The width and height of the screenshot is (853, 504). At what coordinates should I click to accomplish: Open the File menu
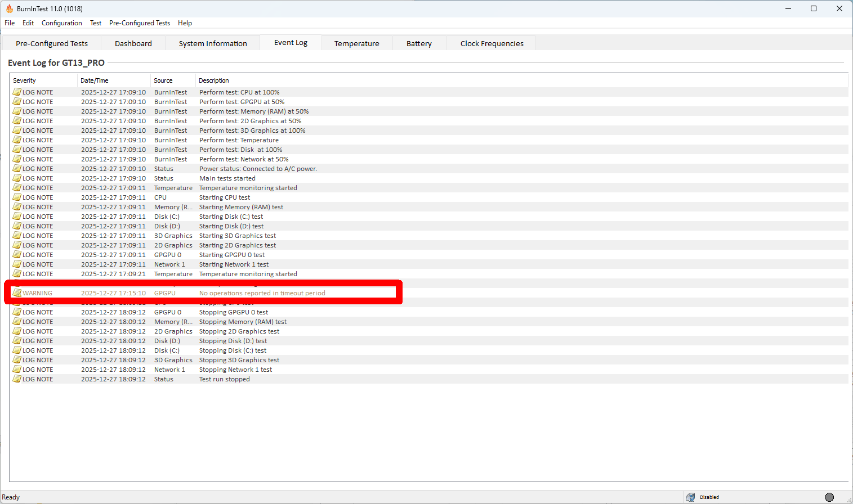(x=10, y=23)
